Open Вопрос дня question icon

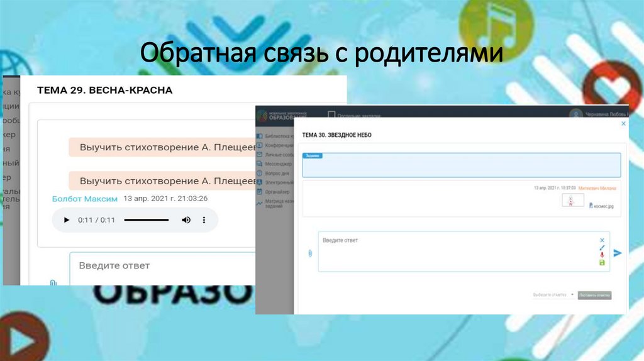[260, 174]
